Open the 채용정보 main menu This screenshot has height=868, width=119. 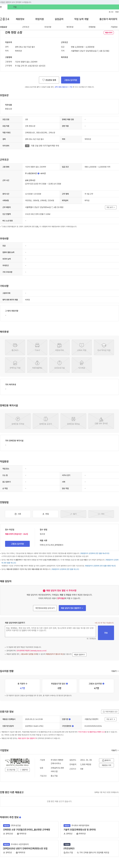click(20, 19)
